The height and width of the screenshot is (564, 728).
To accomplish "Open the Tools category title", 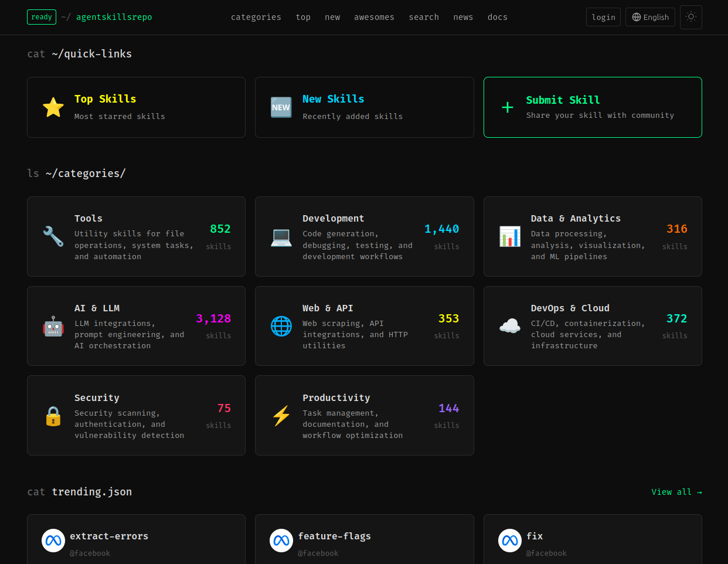I will (x=89, y=218).
